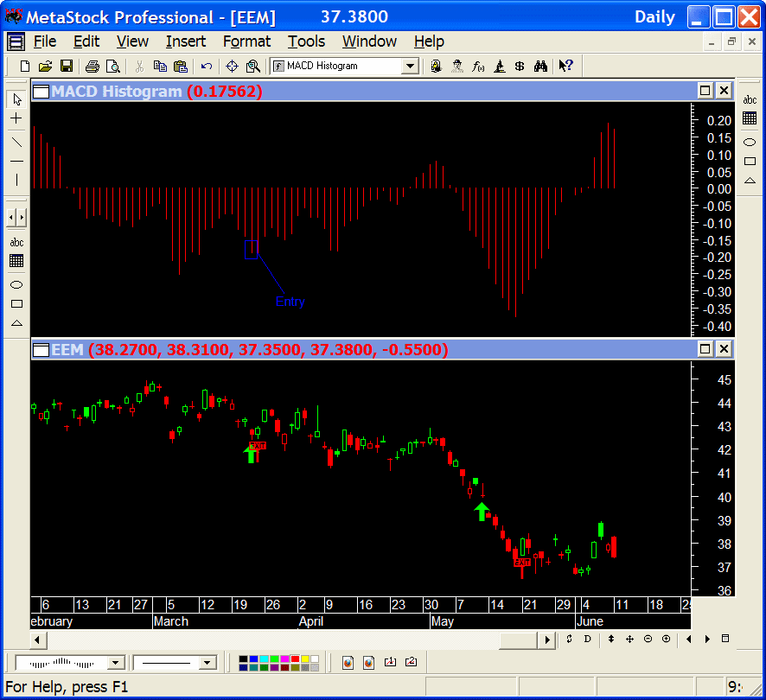Click the Print Preview toolbar icon

113,66
